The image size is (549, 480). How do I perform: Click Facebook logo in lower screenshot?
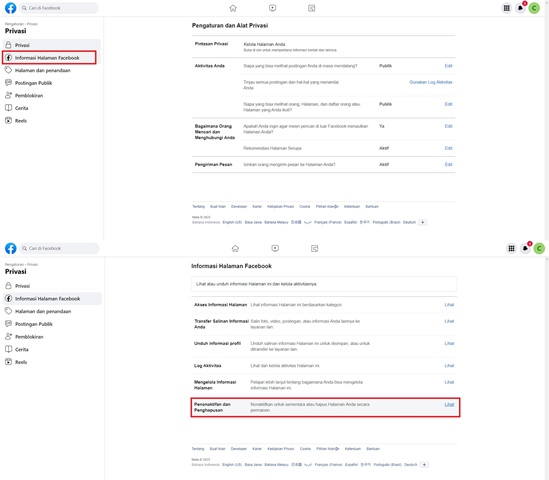click(11, 248)
